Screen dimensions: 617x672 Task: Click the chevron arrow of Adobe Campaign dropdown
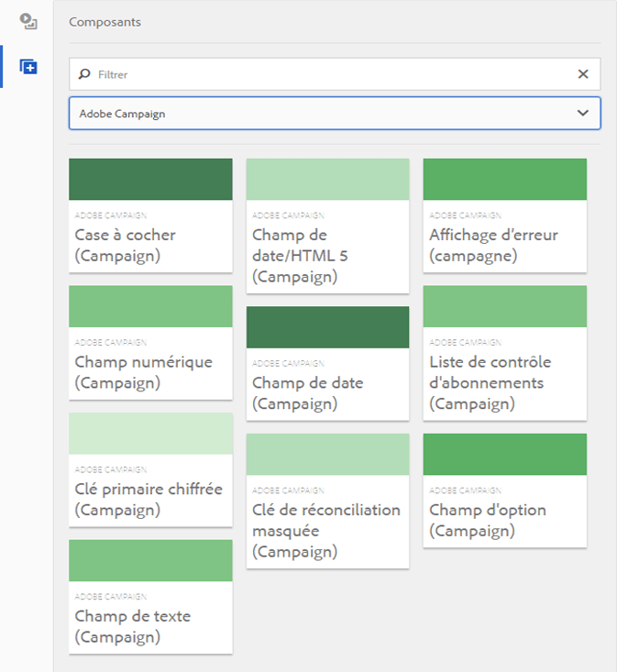[583, 113]
